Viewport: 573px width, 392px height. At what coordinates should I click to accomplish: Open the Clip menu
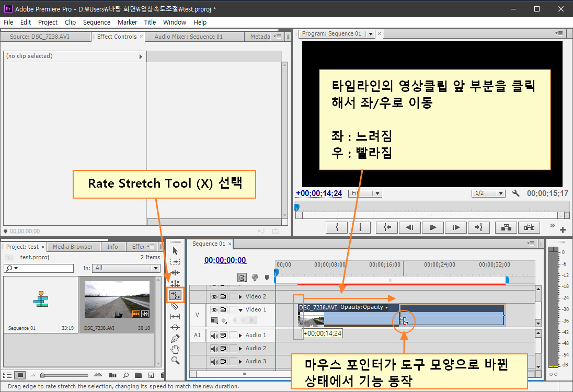point(70,22)
